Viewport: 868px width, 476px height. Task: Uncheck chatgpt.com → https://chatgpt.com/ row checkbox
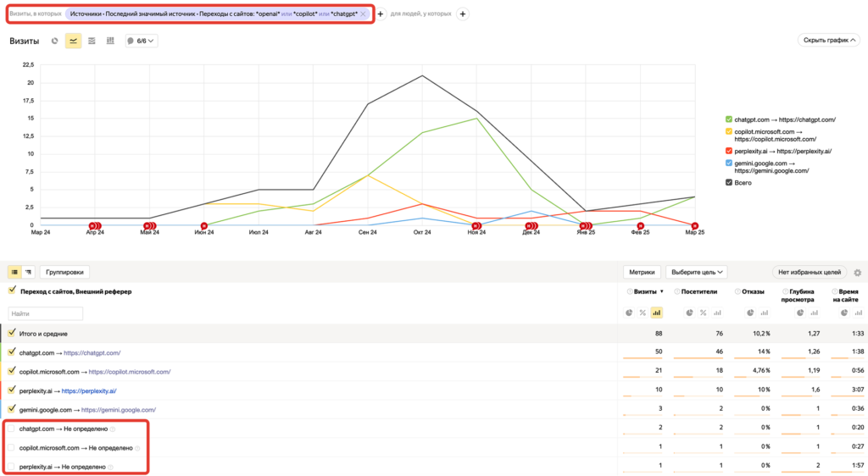12,351
